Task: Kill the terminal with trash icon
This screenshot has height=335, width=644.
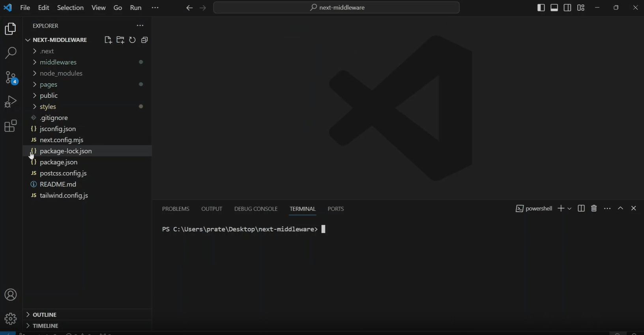Action: pos(594,208)
